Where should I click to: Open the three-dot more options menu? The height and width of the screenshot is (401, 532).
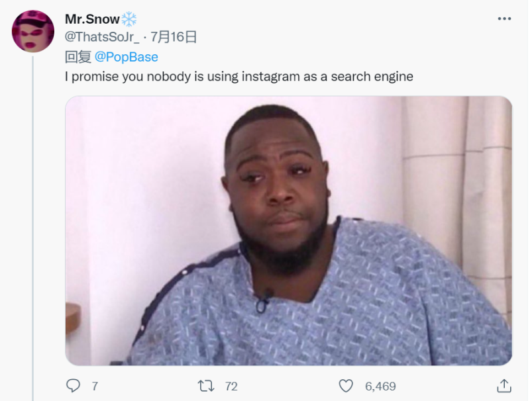click(x=504, y=19)
